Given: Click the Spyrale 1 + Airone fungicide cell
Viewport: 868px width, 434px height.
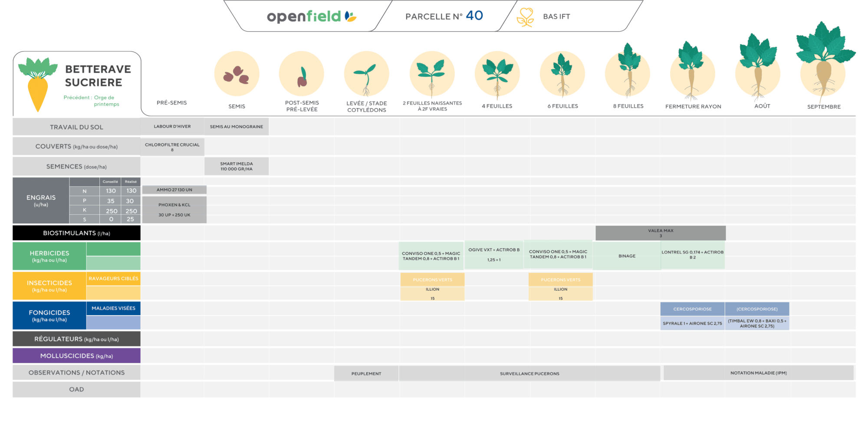Looking at the screenshot, I should pyautogui.click(x=692, y=323).
